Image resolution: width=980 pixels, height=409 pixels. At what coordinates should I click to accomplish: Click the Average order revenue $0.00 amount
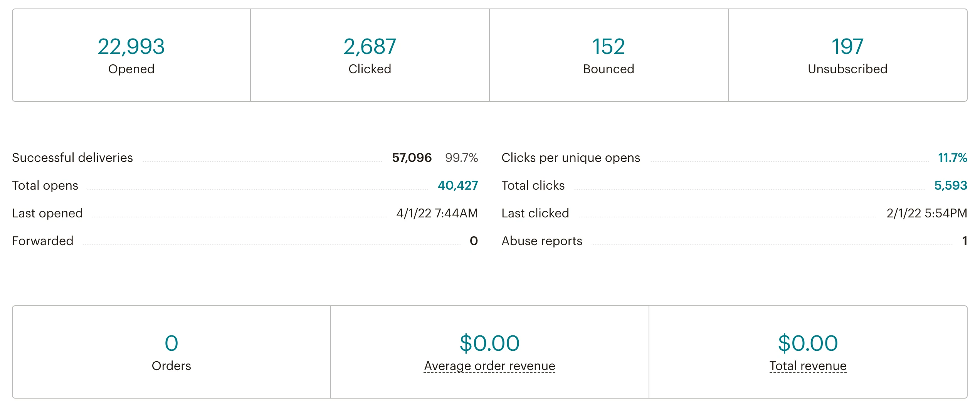tap(489, 343)
